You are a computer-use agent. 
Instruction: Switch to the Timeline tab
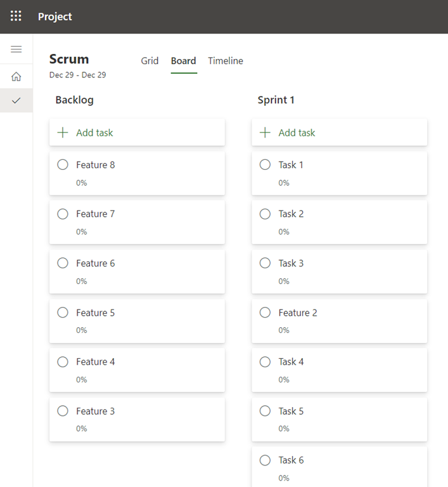[226, 61]
